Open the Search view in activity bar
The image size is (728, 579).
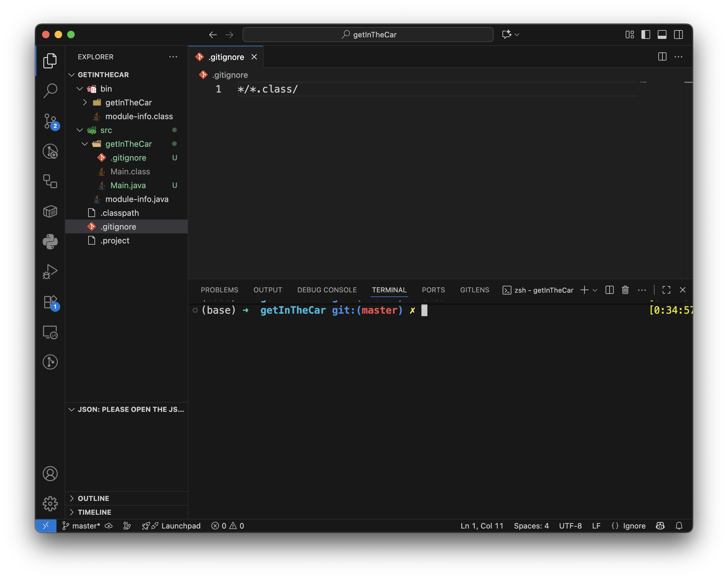pos(50,91)
